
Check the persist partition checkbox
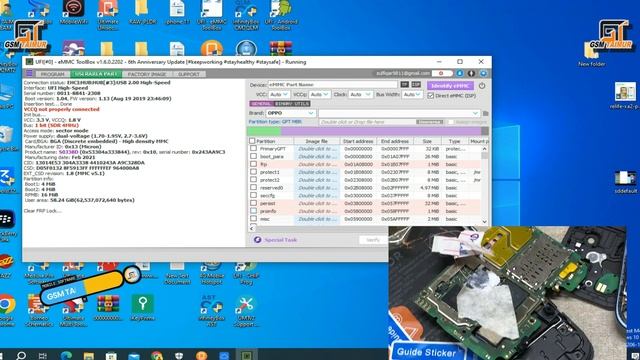[x=253, y=203]
